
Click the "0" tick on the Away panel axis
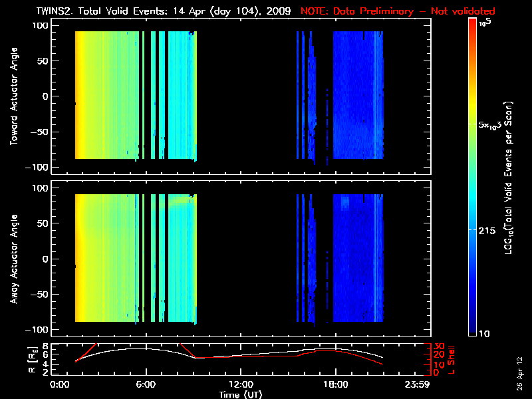45,259
